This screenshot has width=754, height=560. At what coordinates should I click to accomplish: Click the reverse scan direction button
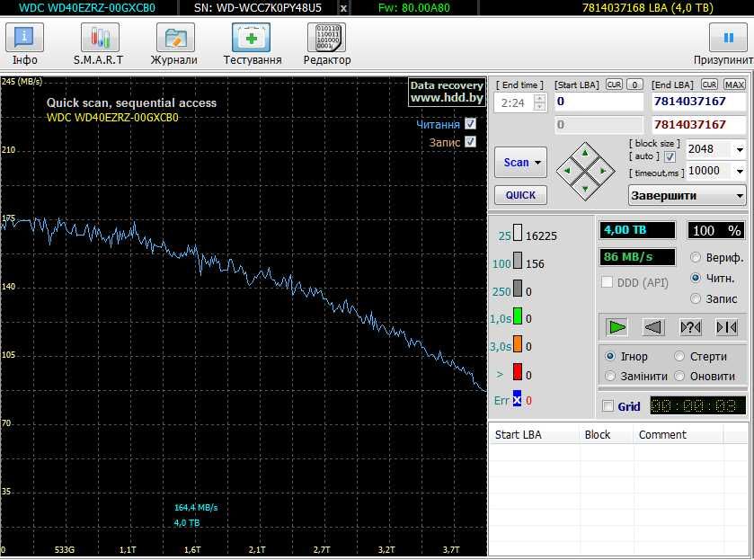[653, 327]
